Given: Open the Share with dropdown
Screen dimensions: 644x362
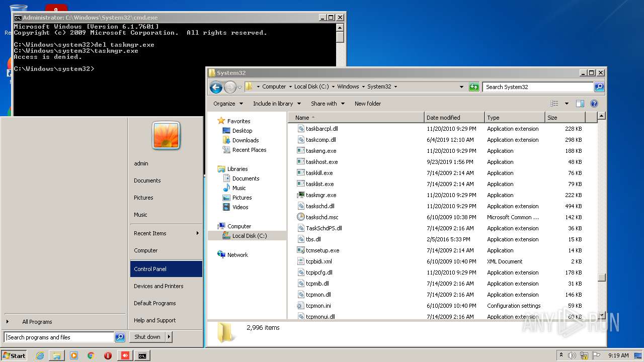Looking at the screenshot, I should [328, 104].
